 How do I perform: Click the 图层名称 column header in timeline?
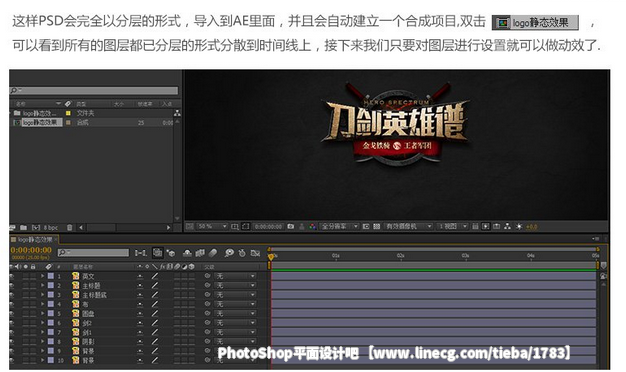pos(83,267)
